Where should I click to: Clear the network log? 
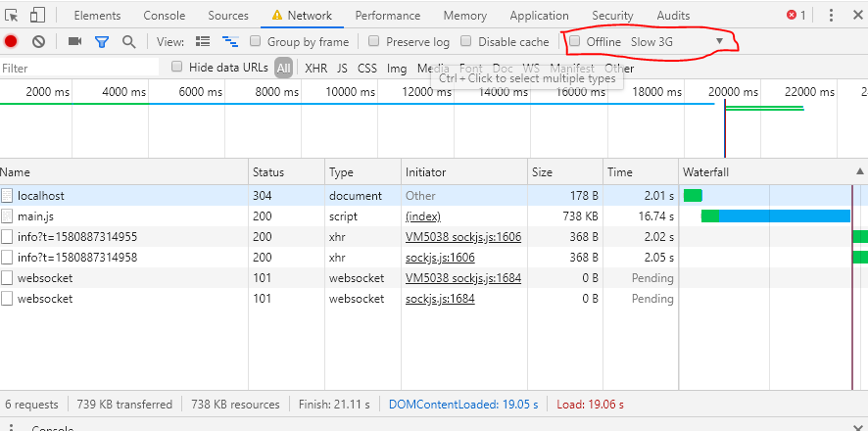click(x=38, y=41)
